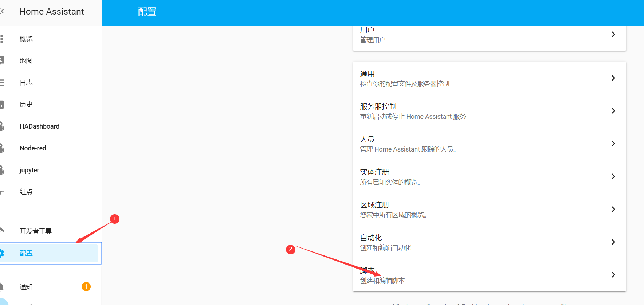Open 日志 logbook in sidebar
This screenshot has height=305, width=644.
[26, 83]
